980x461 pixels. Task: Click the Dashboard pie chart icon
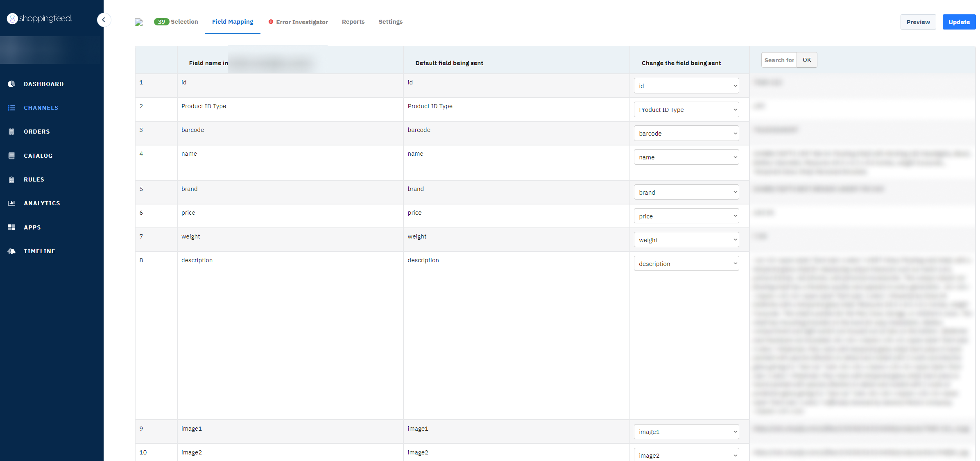pos(11,84)
